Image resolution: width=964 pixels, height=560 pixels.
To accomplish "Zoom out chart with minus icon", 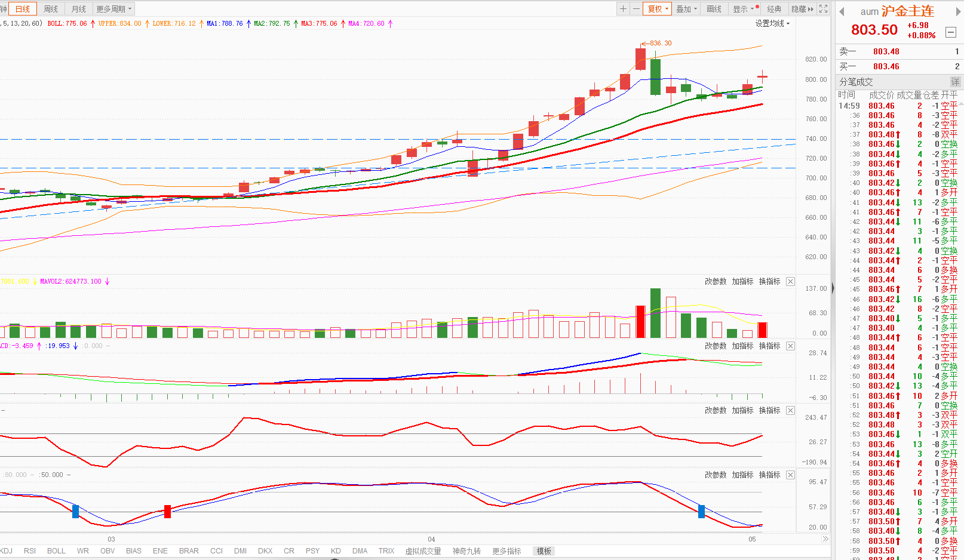I will click(x=636, y=9).
